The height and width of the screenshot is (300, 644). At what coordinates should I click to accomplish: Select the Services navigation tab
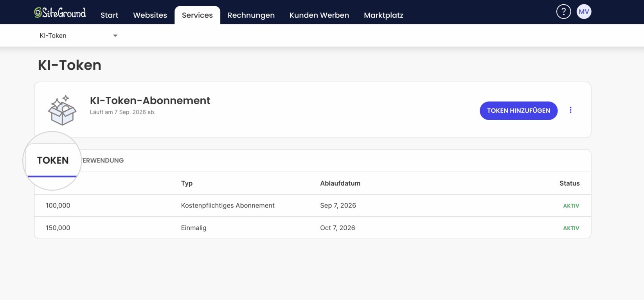pos(197,15)
